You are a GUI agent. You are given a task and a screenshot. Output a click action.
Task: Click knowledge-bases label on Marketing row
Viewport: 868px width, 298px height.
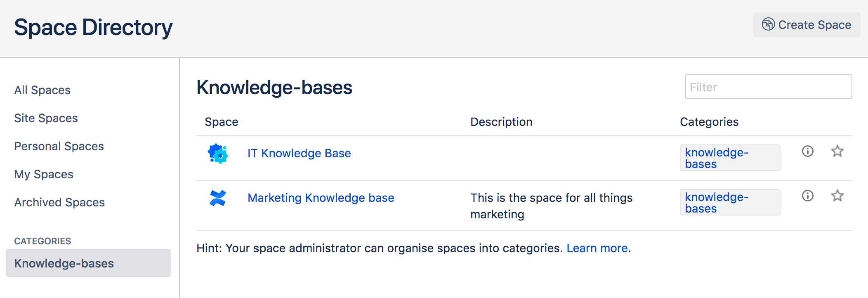point(717,203)
